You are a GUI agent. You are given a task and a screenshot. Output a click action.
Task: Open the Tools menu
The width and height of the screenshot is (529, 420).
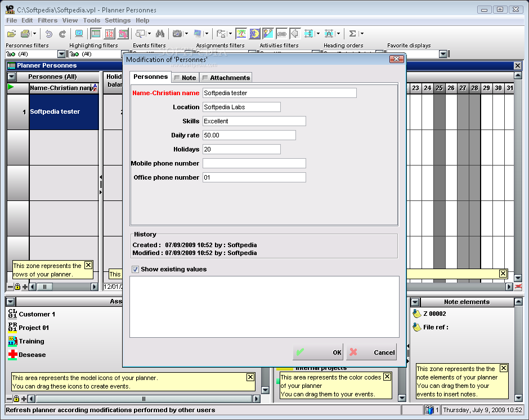coord(91,20)
